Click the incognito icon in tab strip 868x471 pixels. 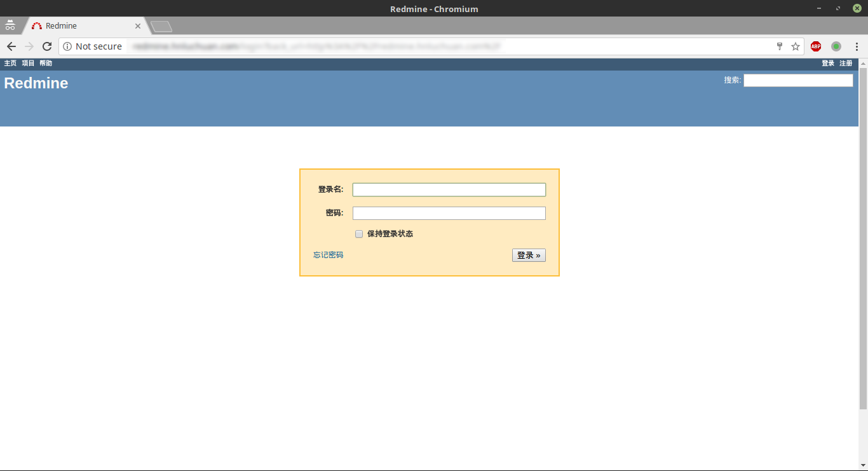point(10,25)
